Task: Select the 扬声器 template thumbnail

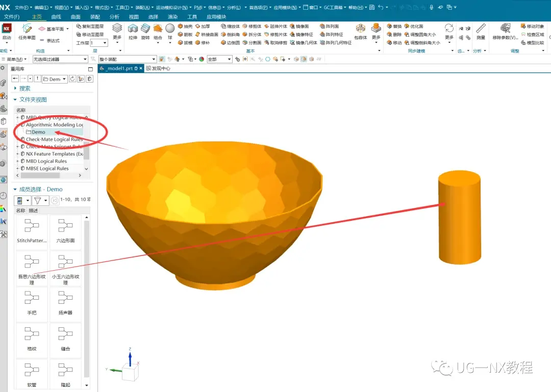Action: point(65,304)
